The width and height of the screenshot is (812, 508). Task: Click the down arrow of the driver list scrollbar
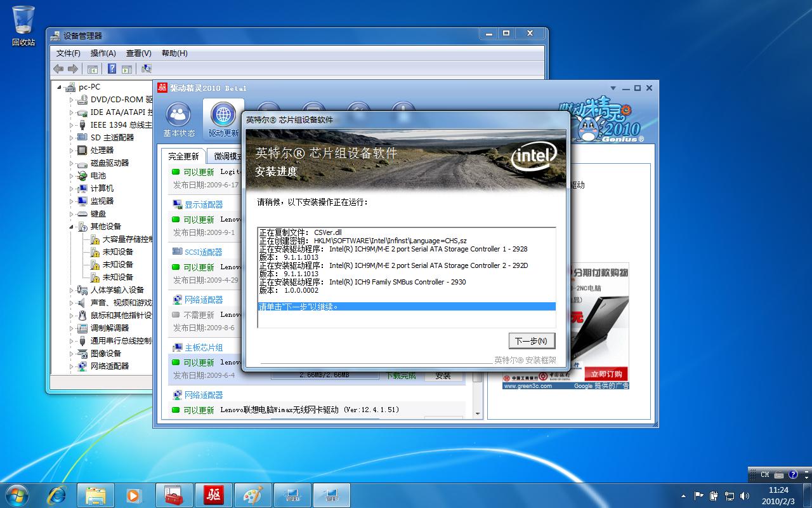point(478,415)
